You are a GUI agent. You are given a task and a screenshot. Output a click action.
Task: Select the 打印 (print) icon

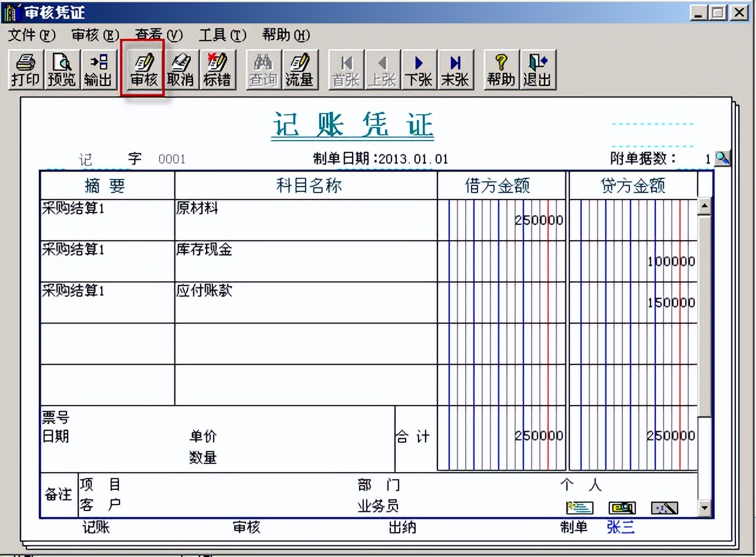tap(24, 69)
